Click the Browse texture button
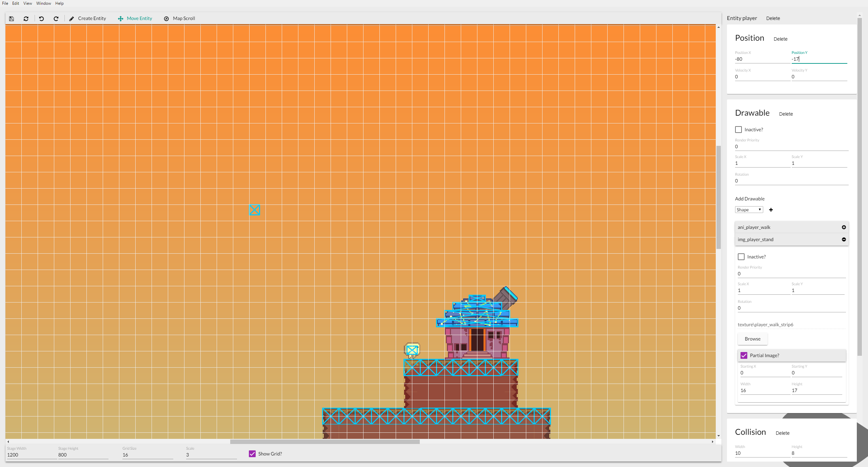Screen dimensions: 868x467 pos(752,339)
